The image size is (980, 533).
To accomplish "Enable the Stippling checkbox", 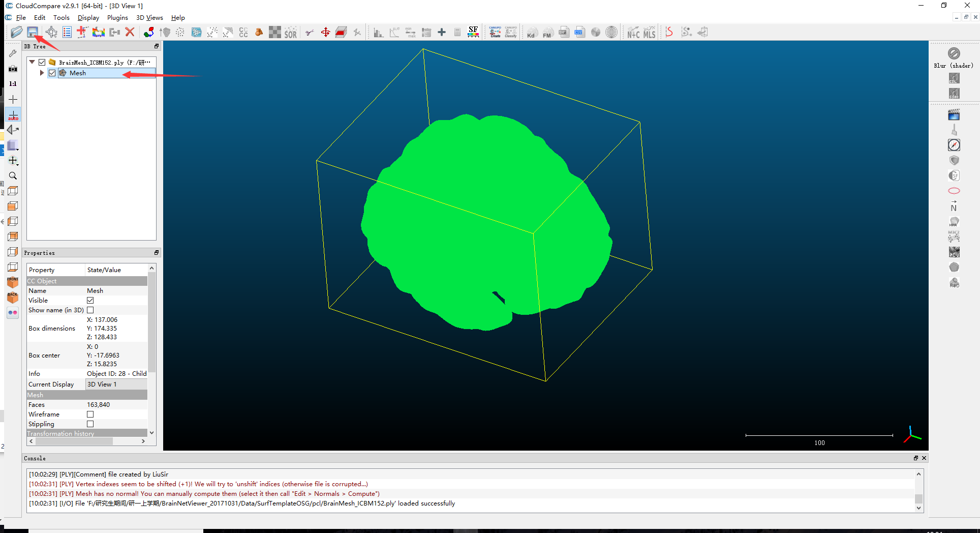I will tap(90, 424).
